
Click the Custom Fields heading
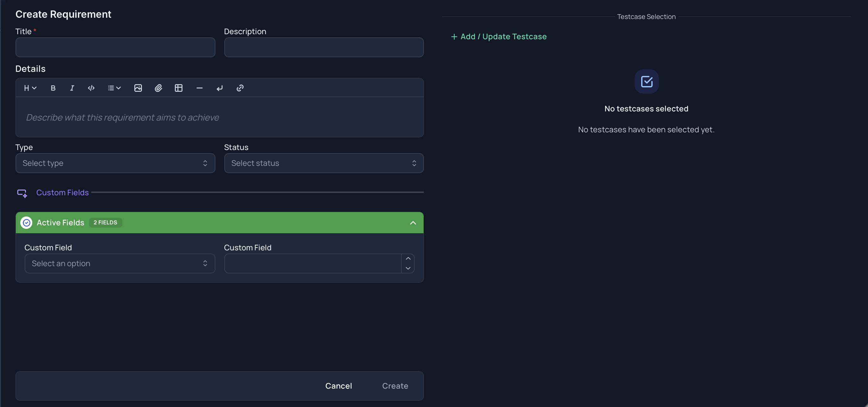pos(62,192)
